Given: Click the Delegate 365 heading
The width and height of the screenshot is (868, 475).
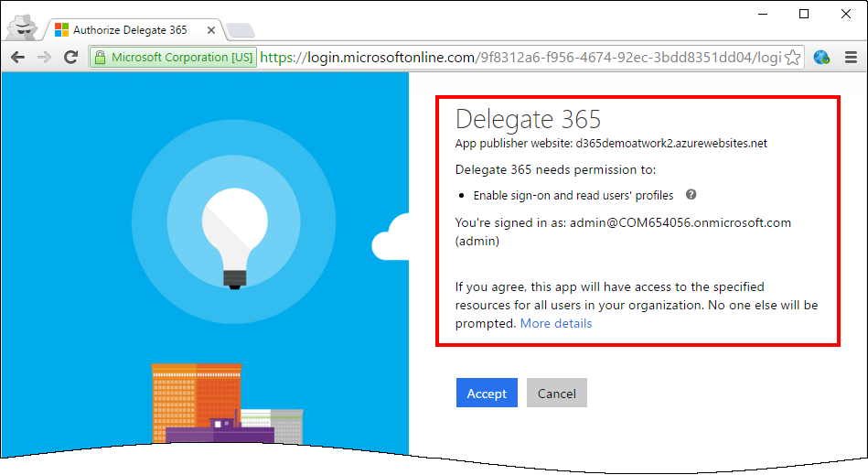Looking at the screenshot, I should [x=528, y=120].
